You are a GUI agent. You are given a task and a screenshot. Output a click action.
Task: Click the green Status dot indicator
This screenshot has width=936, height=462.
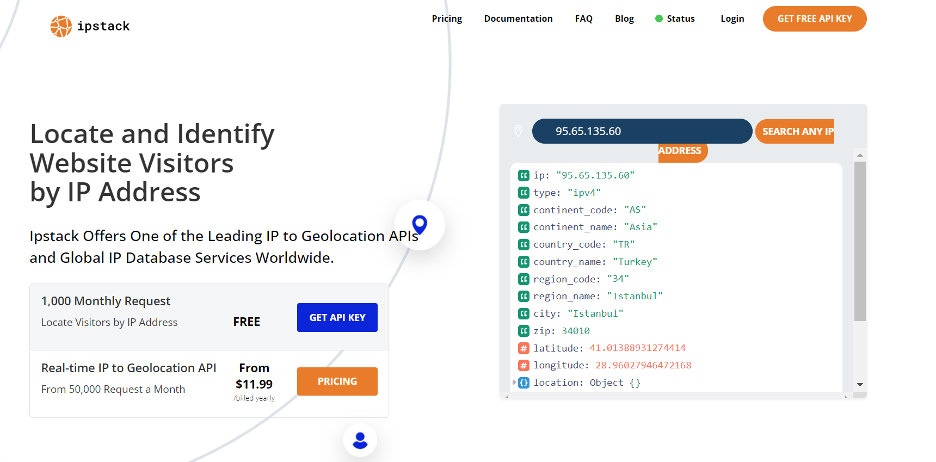coord(659,19)
